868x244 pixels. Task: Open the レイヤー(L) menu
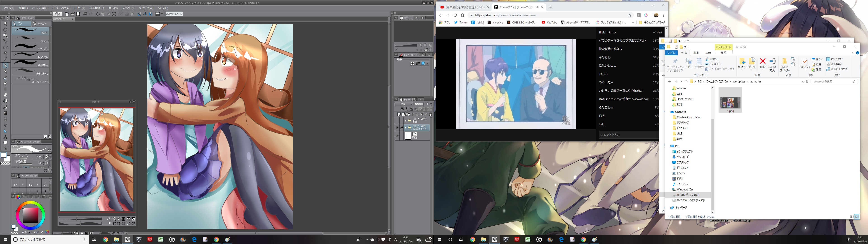tap(80, 8)
